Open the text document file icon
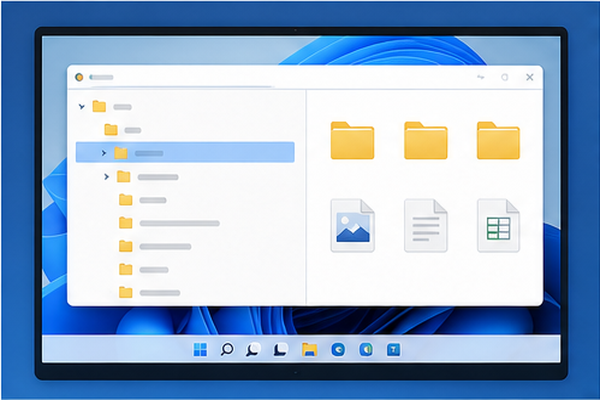Screen dimensions: 600x400 point(426,225)
